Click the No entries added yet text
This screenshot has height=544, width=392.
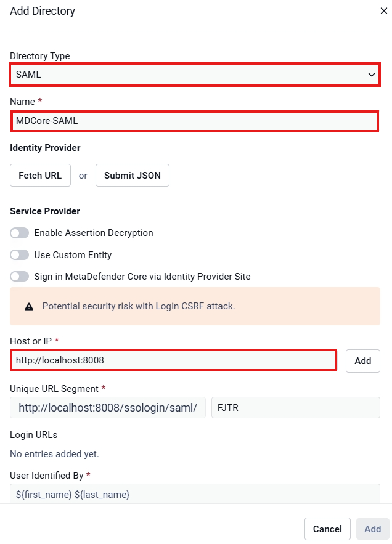pos(54,454)
